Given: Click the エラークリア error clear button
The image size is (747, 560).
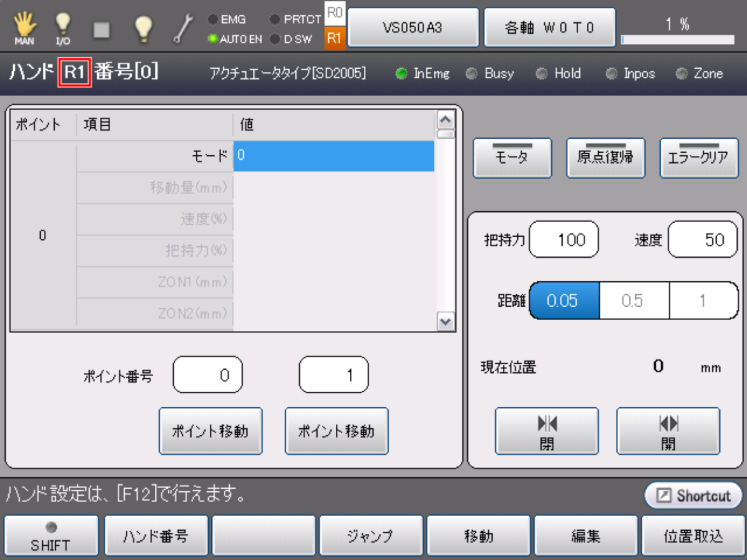Looking at the screenshot, I should [x=699, y=158].
